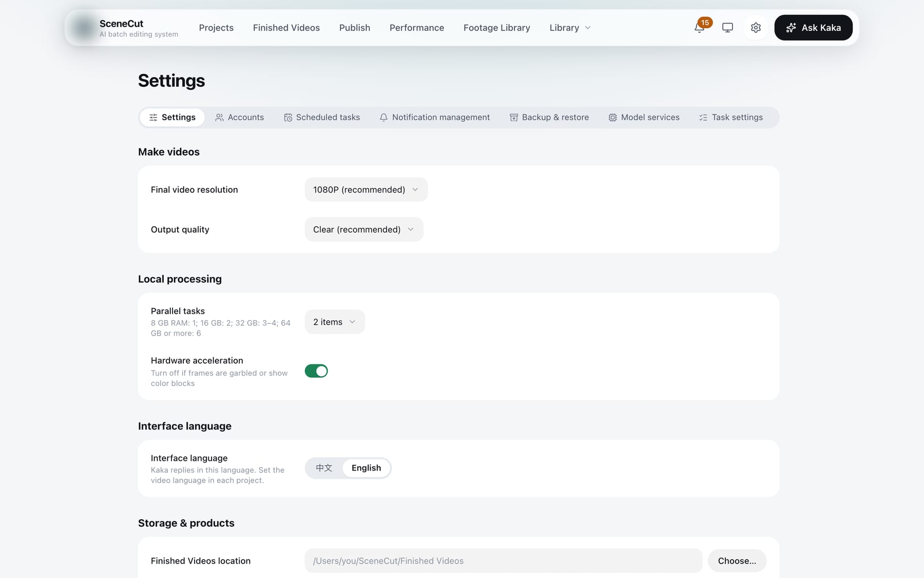The width and height of the screenshot is (924, 578).
Task: Open Final video resolution dropdown
Action: point(366,190)
